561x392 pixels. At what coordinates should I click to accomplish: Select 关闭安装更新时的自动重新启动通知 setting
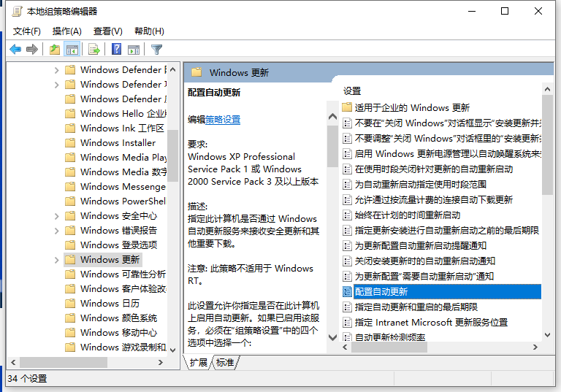(424, 261)
